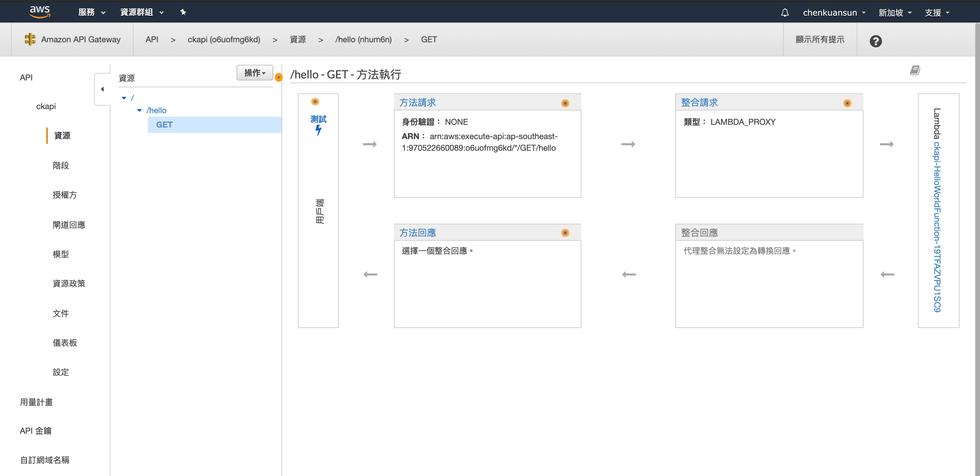This screenshot has height=476, width=980.
Task: Open the 方法回應 method response link
Action: coord(417,233)
